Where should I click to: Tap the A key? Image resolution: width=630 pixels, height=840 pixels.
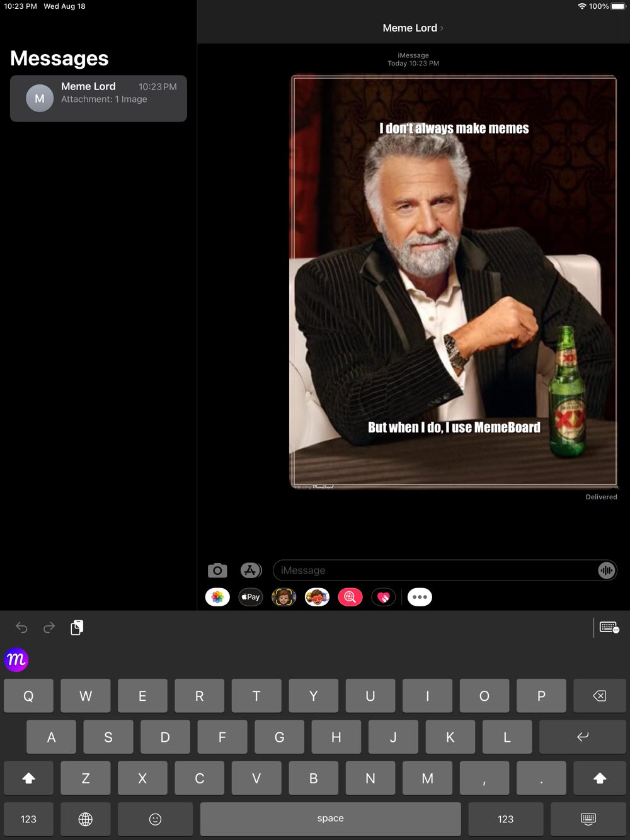51,737
